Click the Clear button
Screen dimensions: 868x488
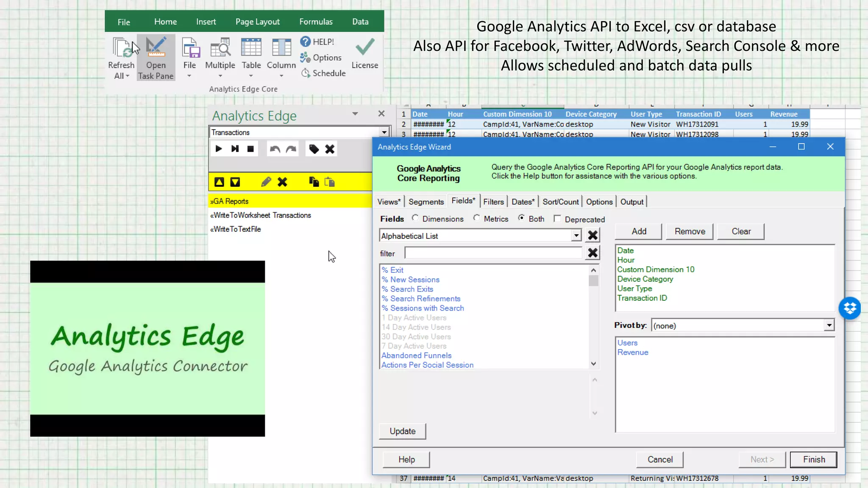point(741,231)
